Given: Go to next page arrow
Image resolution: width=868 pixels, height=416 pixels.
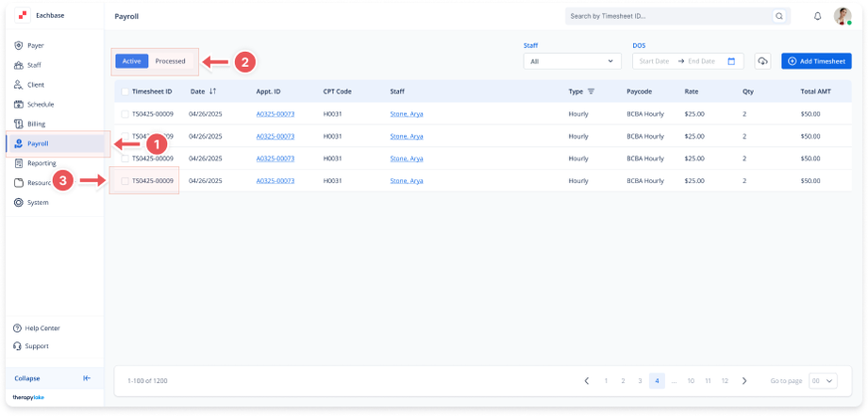Looking at the screenshot, I should pos(744,380).
